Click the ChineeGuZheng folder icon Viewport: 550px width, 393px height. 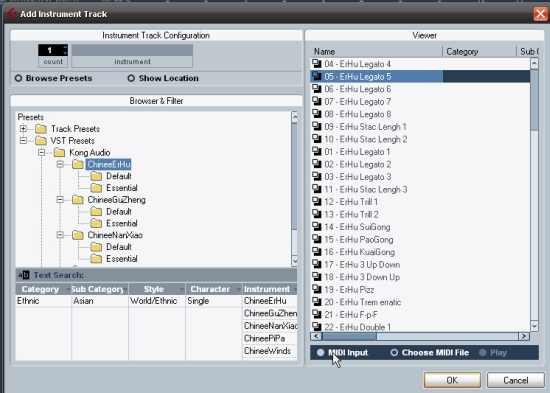pos(78,200)
